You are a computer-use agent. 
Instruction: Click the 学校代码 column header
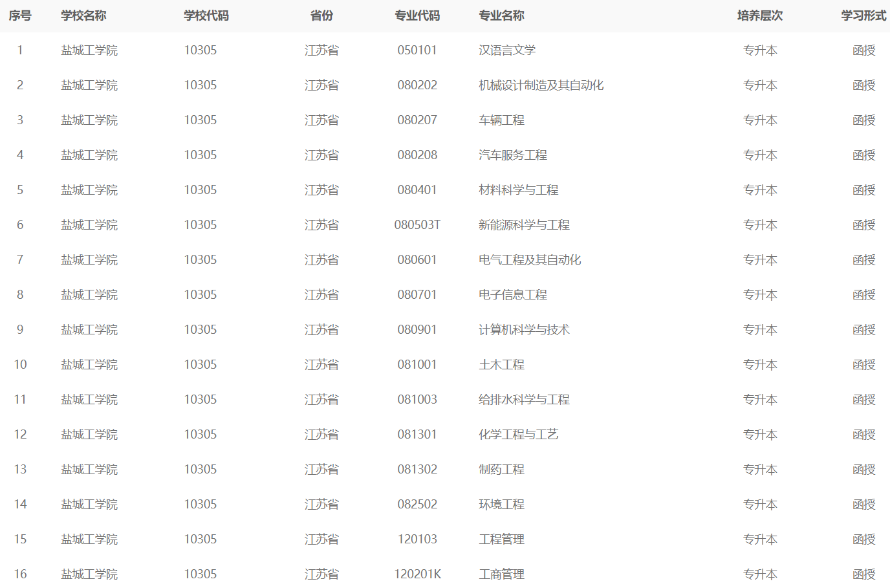pos(206,16)
